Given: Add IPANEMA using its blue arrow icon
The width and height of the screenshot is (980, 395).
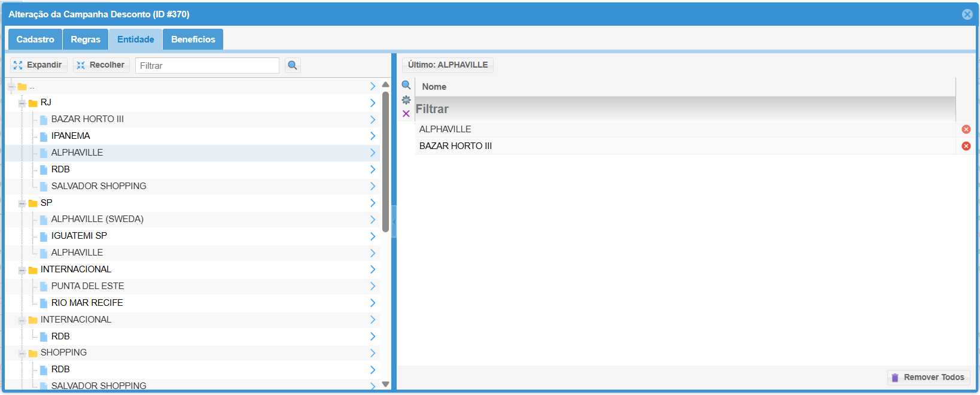Looking at the screenshot, I should pyautogui.click(x=372, y=136).
